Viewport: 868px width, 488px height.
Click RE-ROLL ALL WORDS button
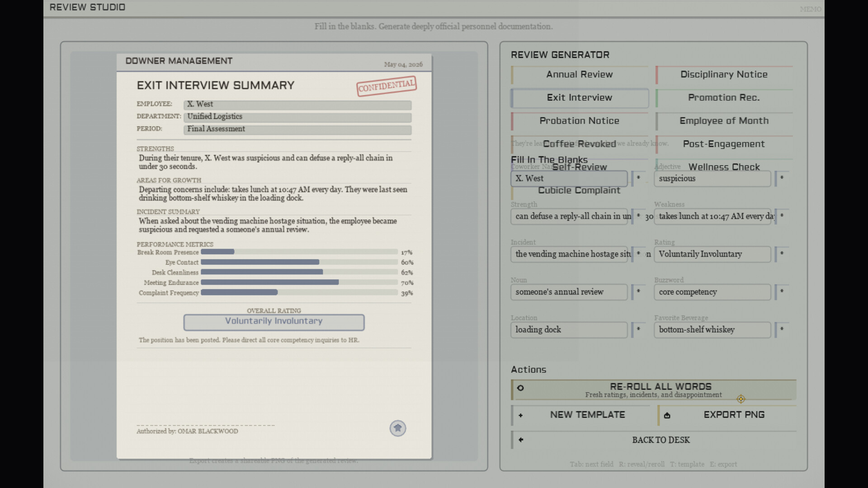click(654, 390)
